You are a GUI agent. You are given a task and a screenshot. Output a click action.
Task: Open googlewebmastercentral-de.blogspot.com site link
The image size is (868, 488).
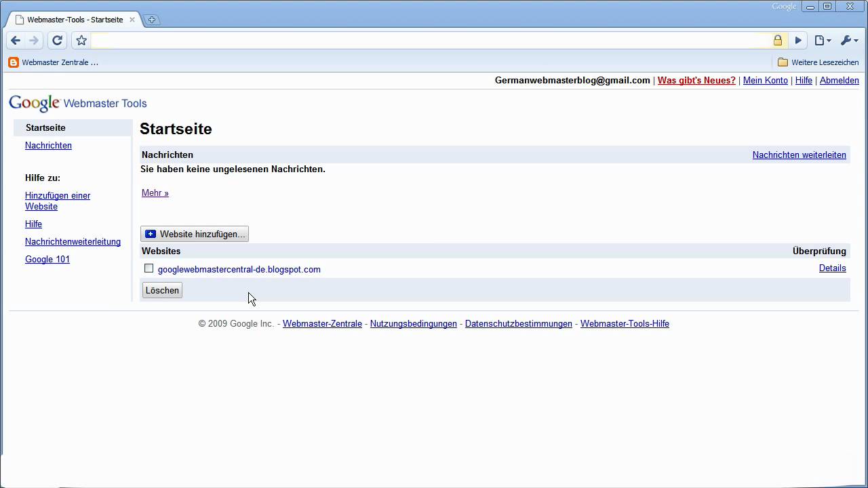click(239, 269)
